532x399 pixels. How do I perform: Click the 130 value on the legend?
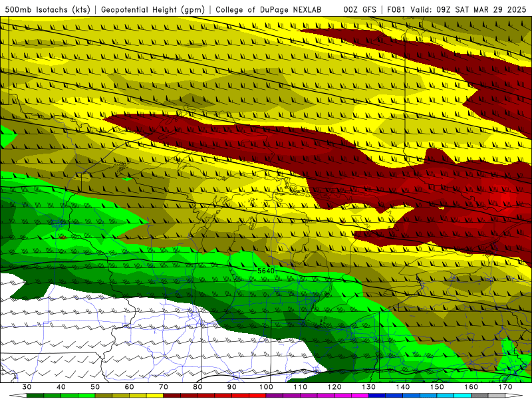click(368, 387)
